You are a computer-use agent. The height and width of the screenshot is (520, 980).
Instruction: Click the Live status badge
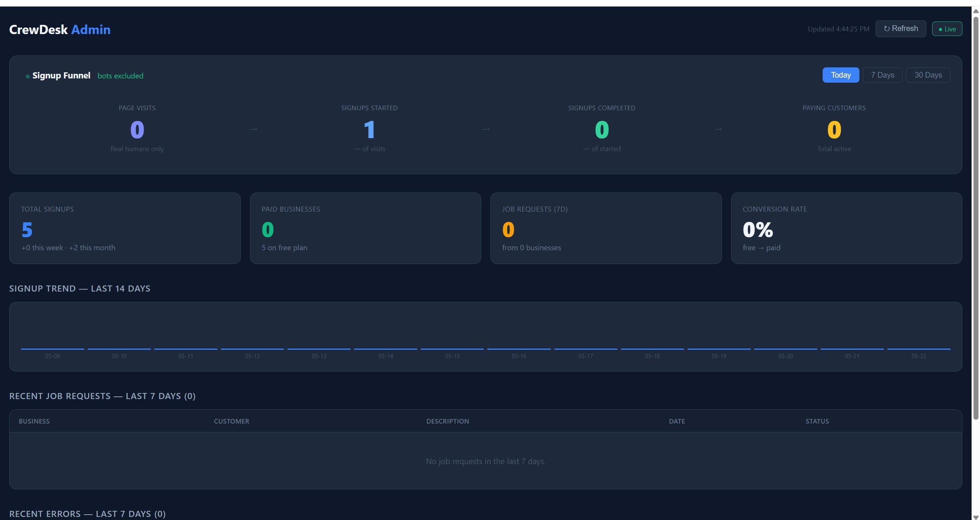point(947,29)
